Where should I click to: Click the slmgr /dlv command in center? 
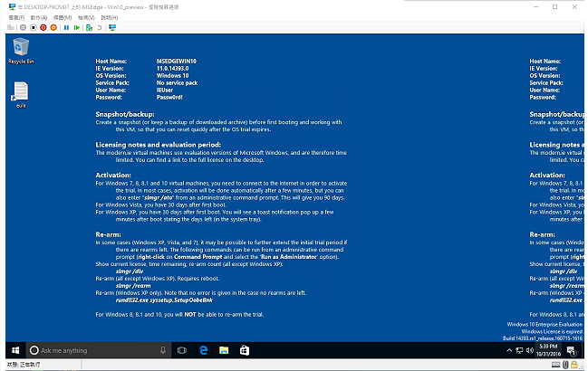click(130, 271)
